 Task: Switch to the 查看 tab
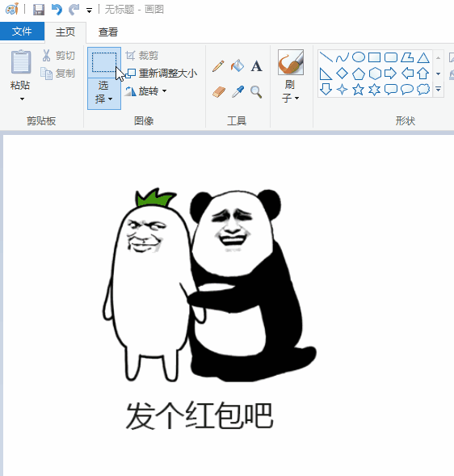[x=108, y=32]
